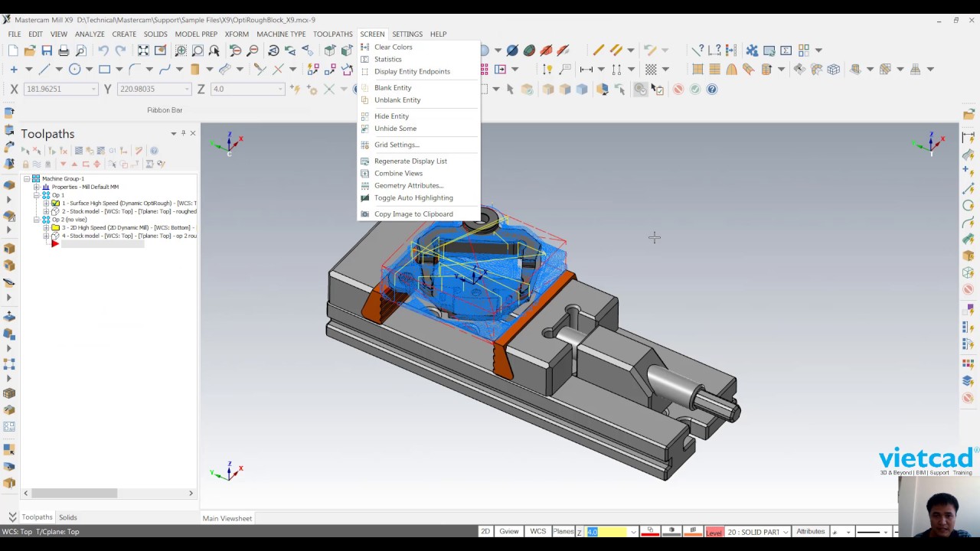Expand the Properties - Mill Default MM node
The height and width of the screenshot is (551, 980).
(x=36, y=187)
